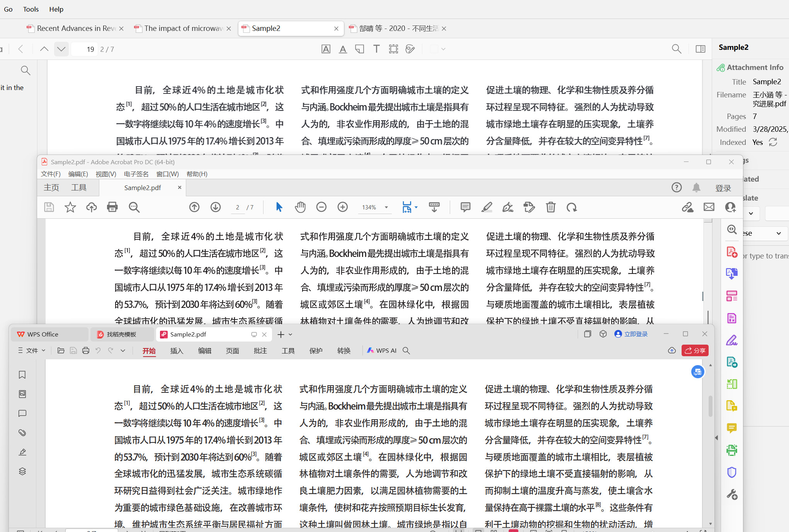This screenshot has width=789, height=532.
Task: Open the WPS 文件 menu dropdown
Action: 32,350
